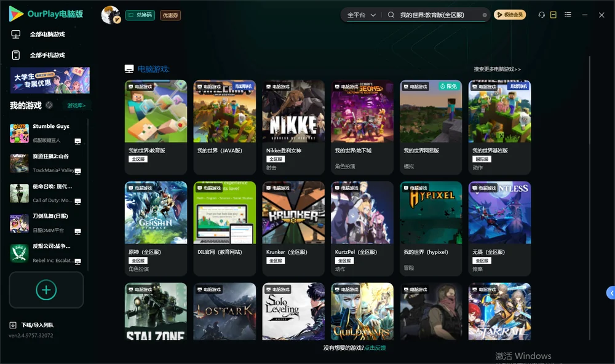Click 搜索更多电脑游戏 link
This screenshot has width=615, height=364.
pos(497,69)
